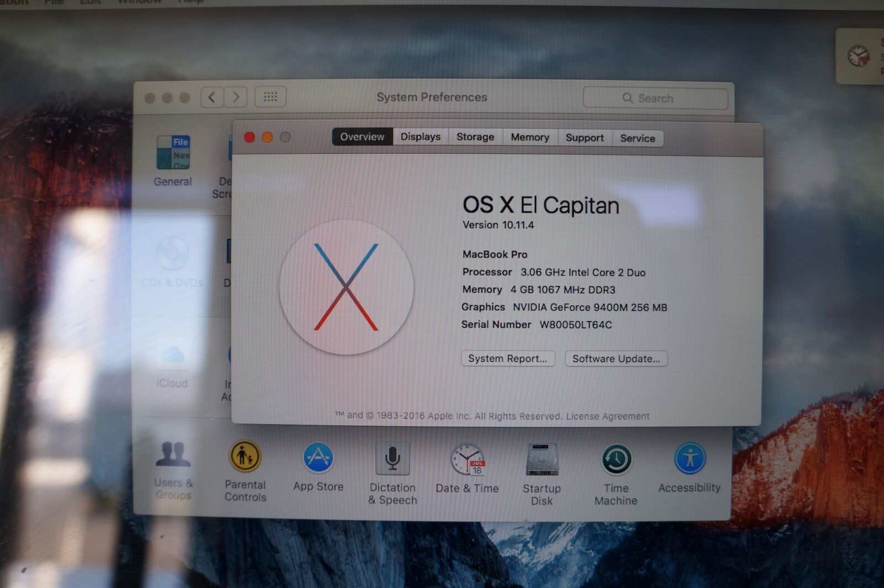Minimize the About This Mac window

coord(267,137)
